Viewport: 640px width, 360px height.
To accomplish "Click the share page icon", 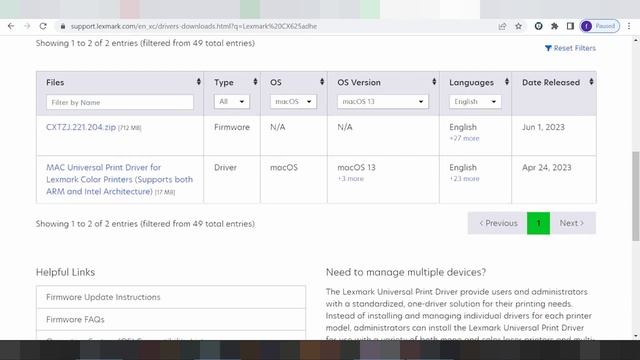I will pyautogui.click(x=502, y=26).
